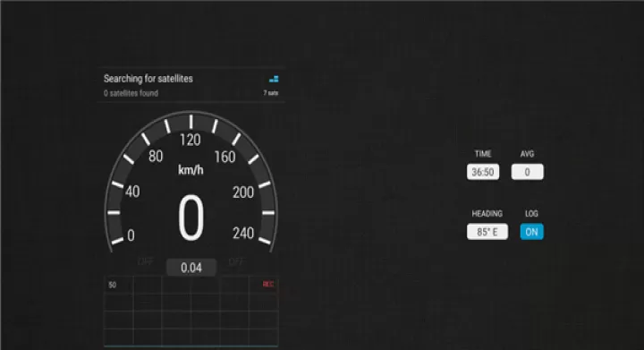Tap the blue satellite signal strength icon

click(x=274, y=79)
